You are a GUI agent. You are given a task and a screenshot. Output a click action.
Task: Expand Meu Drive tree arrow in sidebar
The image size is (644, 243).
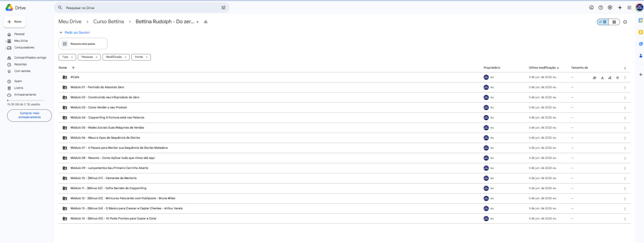click(x=6, y=41)
